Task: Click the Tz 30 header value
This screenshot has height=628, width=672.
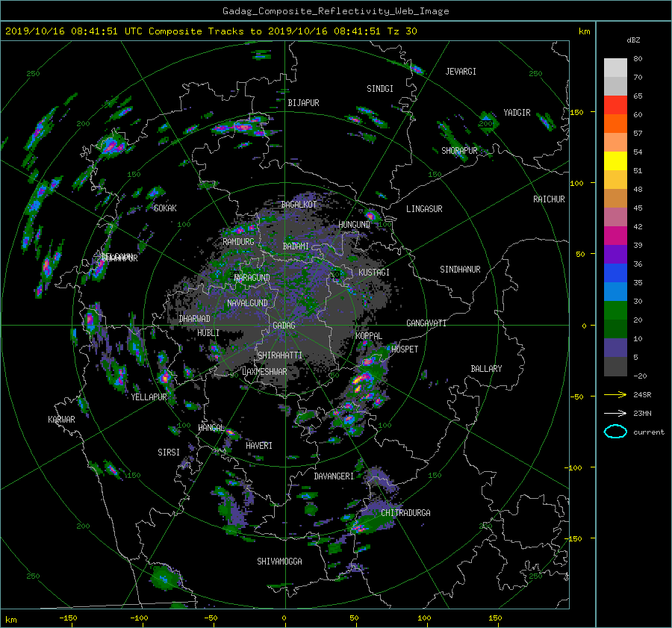Action: point(402,31)
